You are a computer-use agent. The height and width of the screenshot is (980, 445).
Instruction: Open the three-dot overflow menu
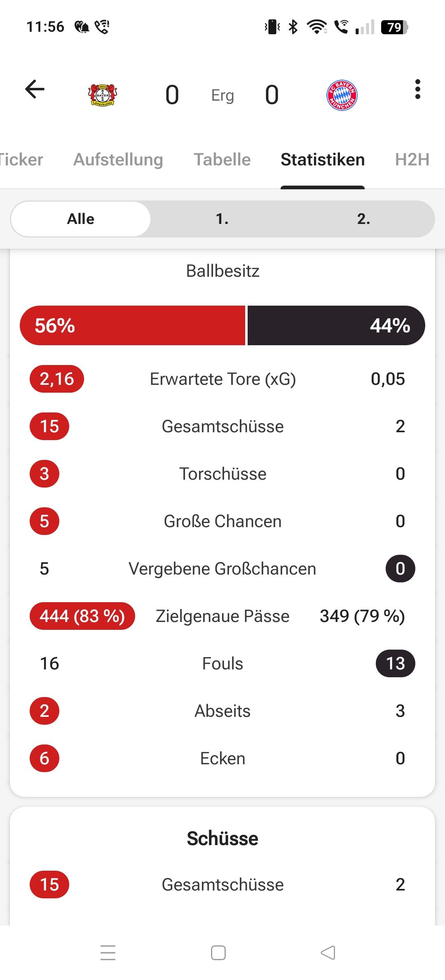pos(417,89)
